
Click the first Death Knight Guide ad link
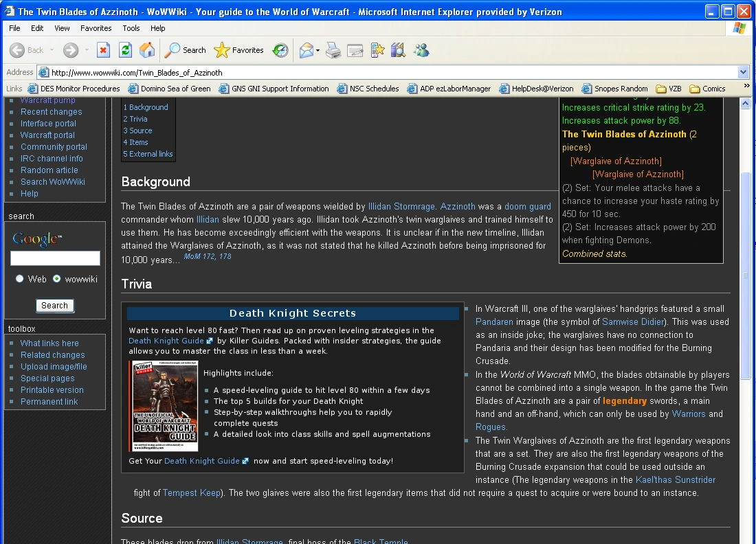166,341
